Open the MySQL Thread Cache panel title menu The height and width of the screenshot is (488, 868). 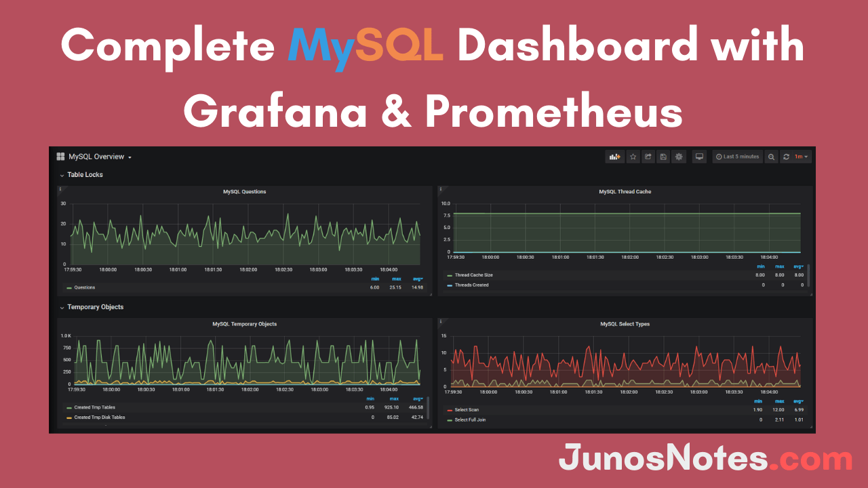pos(625,192)
